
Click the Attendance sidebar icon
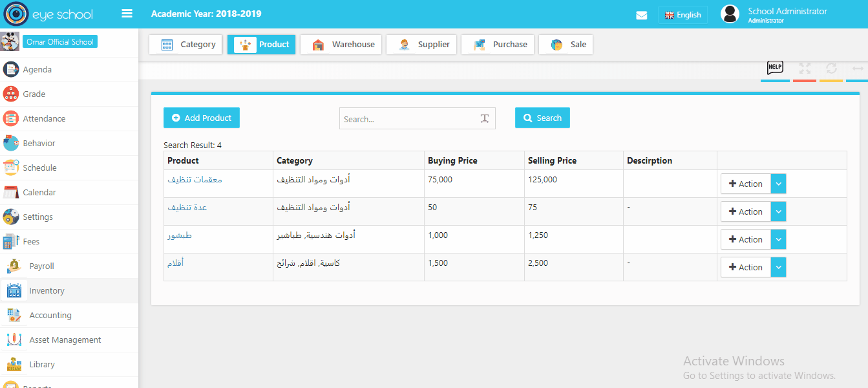click(10, 118)
